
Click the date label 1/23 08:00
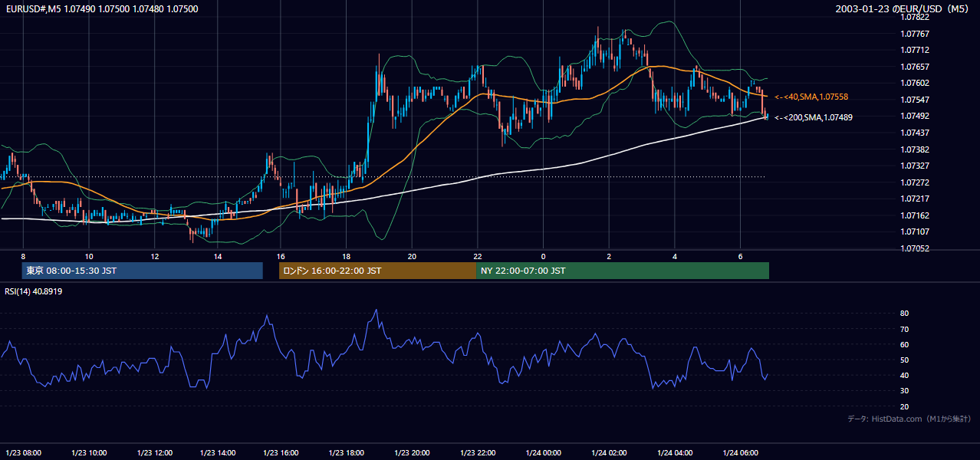[x=24, y=453]
